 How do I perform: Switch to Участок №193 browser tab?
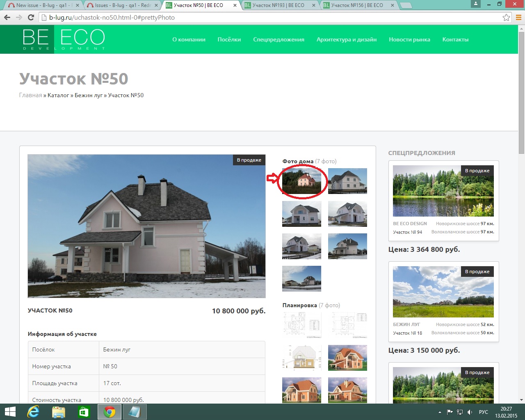pos(278,5)
